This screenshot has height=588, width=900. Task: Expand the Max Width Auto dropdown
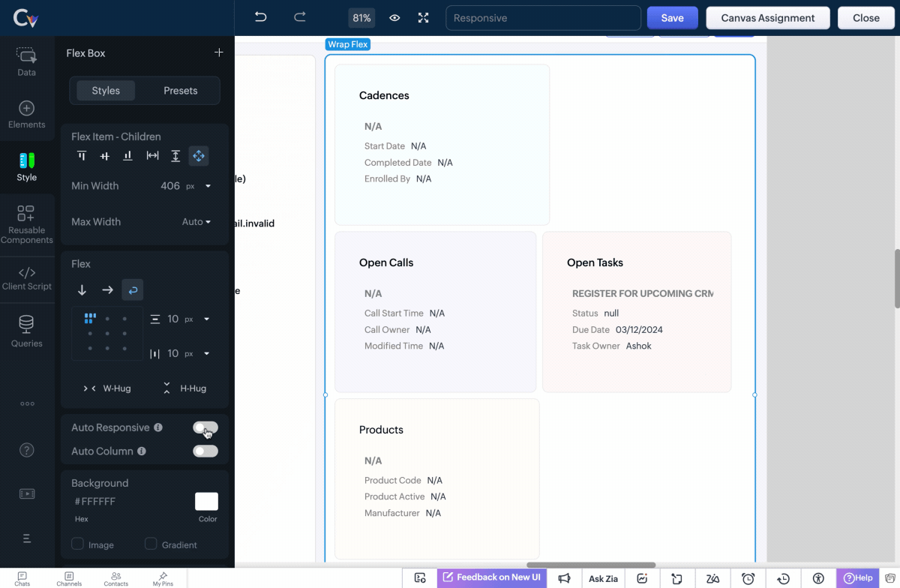point(196,222)
